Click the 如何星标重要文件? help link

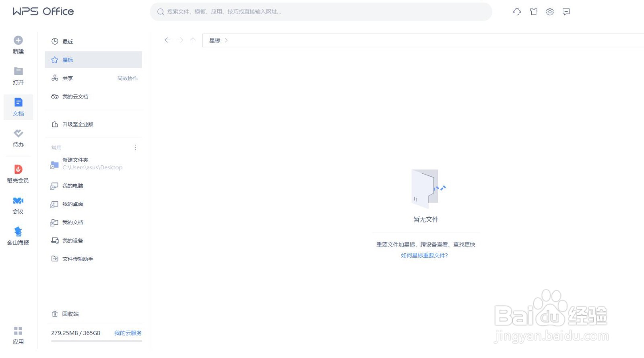click(424, 255)
